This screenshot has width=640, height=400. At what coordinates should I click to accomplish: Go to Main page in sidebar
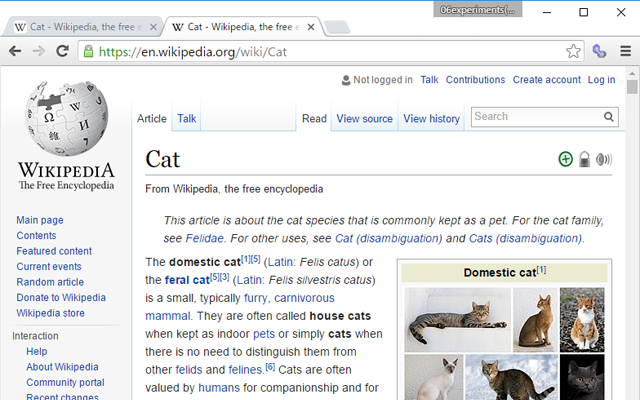(x=40, y=220)
